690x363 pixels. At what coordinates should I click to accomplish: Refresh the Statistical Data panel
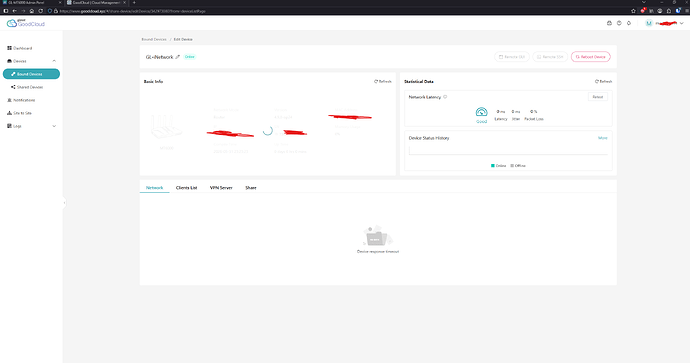603,81
